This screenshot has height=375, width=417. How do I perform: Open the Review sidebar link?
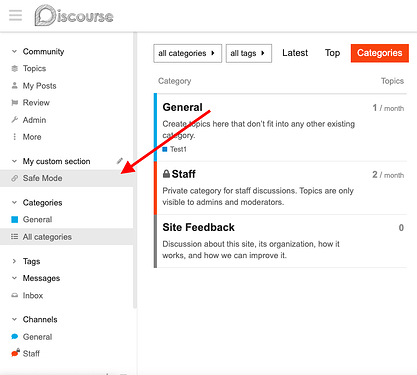(36, 103)
